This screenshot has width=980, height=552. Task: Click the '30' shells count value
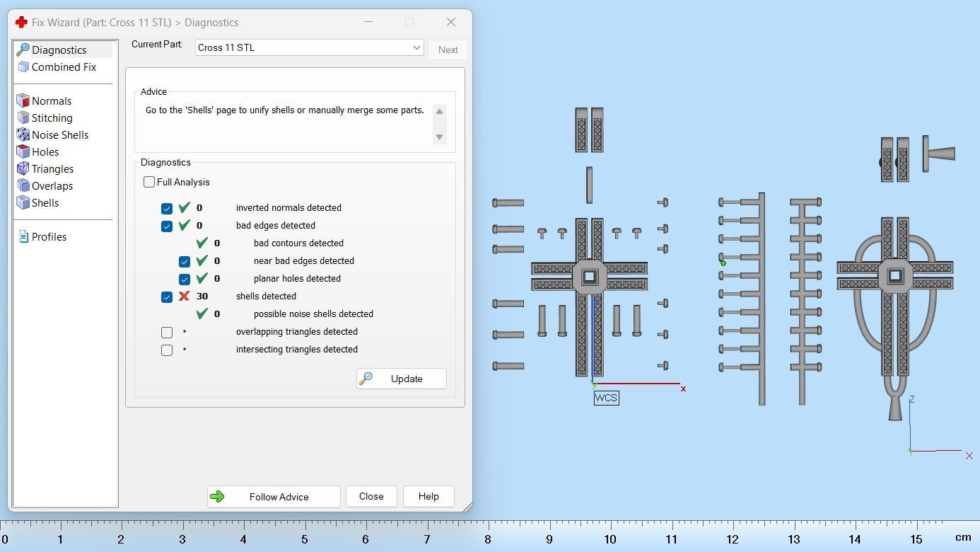coord(202,296)
